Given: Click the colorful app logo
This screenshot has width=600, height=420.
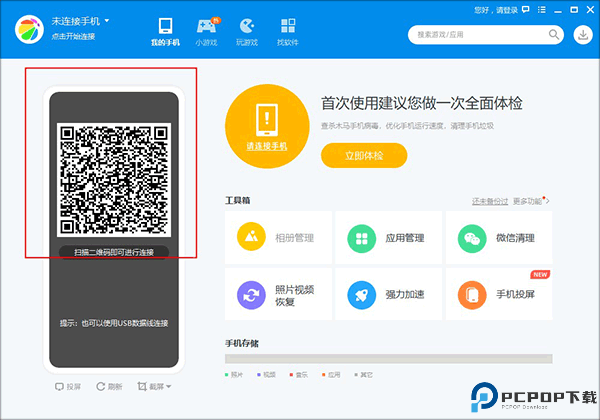Looking at the screenshot, I should [29, 29].
